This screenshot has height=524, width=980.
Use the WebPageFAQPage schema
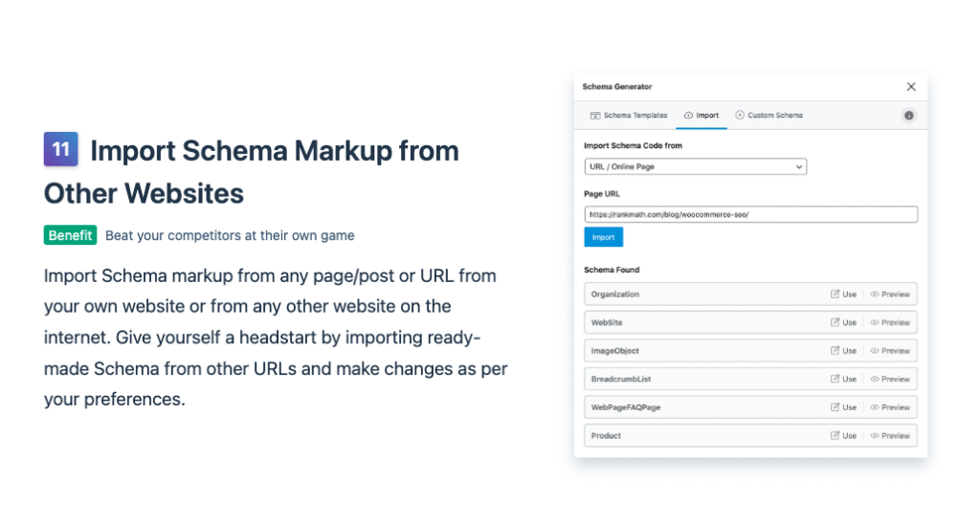click(x=844, y=407)
